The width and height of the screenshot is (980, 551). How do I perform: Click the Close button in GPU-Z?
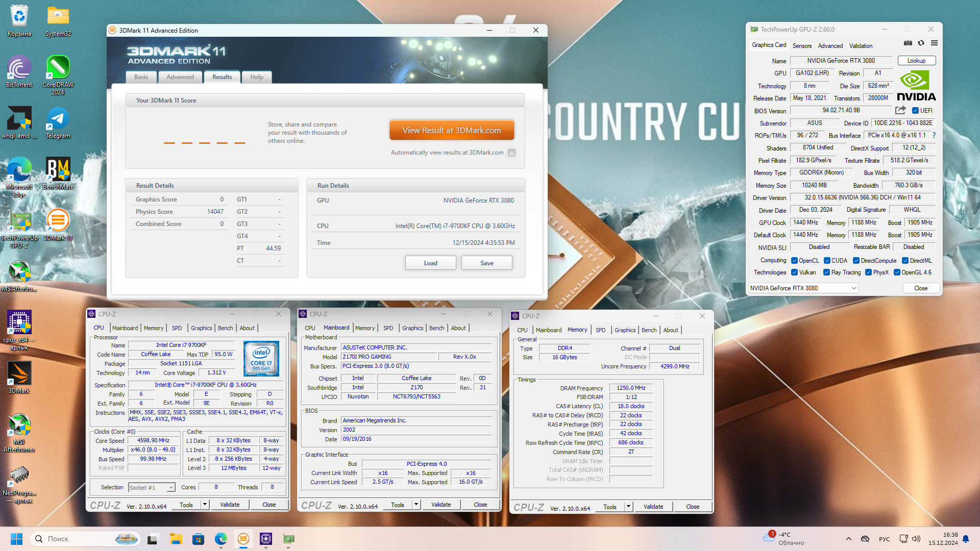click(x=921, y=288)
